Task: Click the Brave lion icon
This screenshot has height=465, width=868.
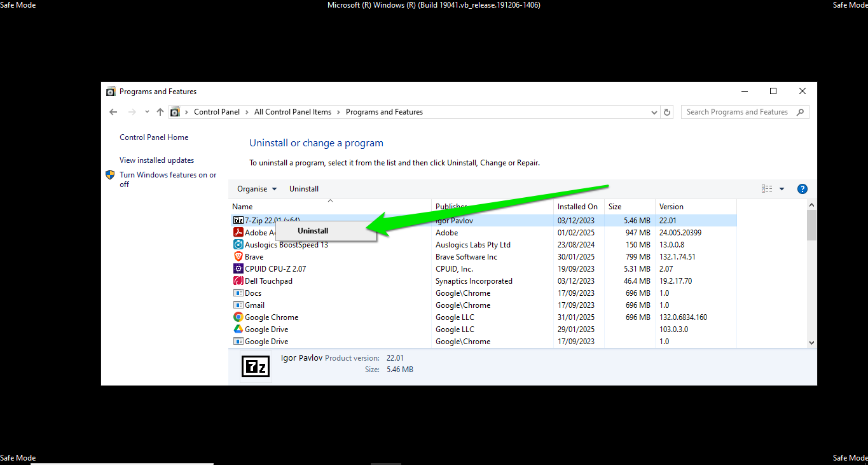Action: point(238,257)
